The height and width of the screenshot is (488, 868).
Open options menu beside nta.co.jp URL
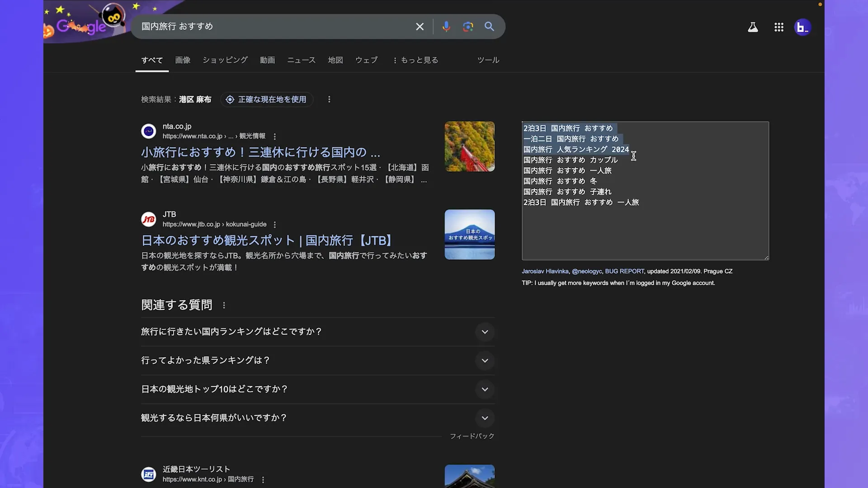[x=274, y=136]
